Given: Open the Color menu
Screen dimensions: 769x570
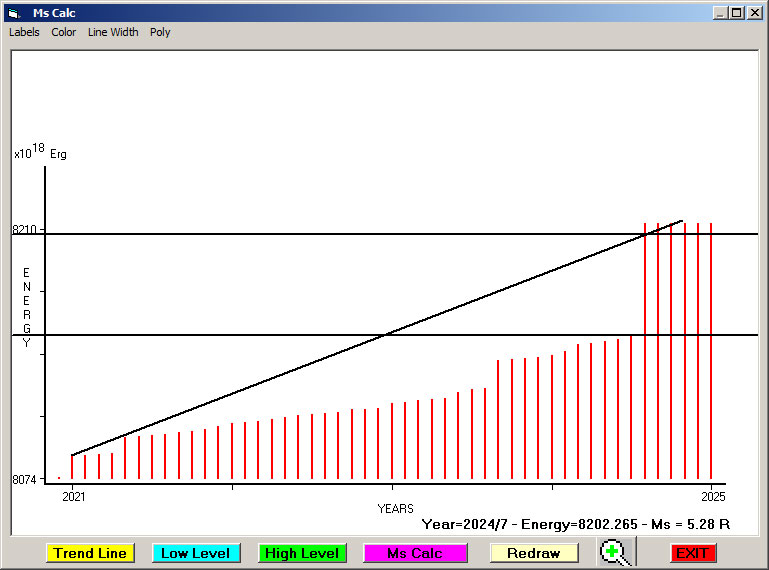Looking at the screenshot, I should point(64,32).
